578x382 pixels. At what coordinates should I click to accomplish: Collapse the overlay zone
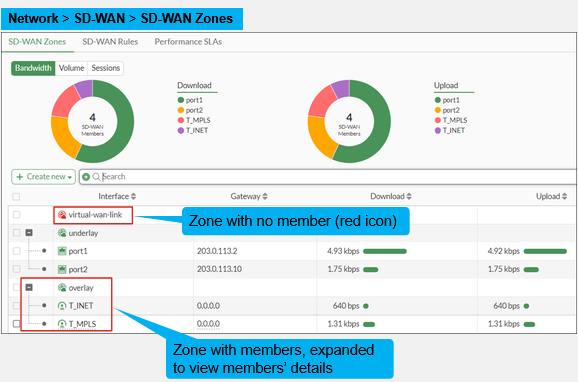click(29, 287)
